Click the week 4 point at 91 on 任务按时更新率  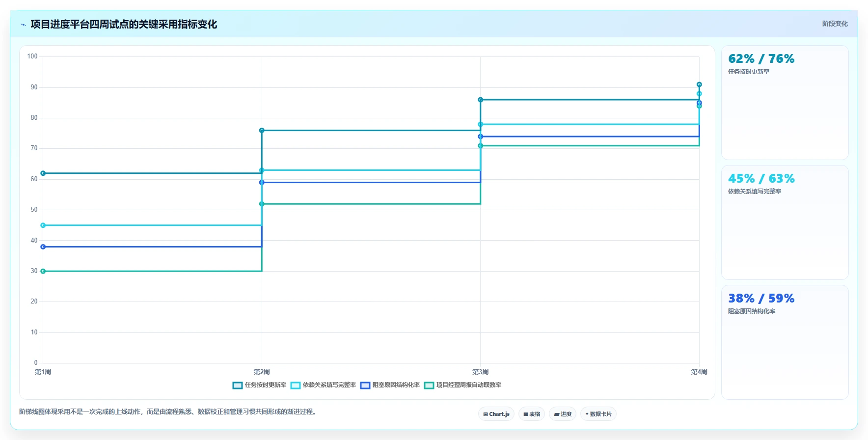pyautogui.click(x=699, y=84)
